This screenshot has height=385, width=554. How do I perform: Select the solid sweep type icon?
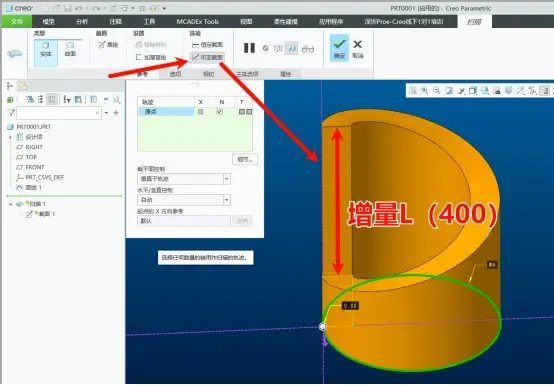(46, 50)
